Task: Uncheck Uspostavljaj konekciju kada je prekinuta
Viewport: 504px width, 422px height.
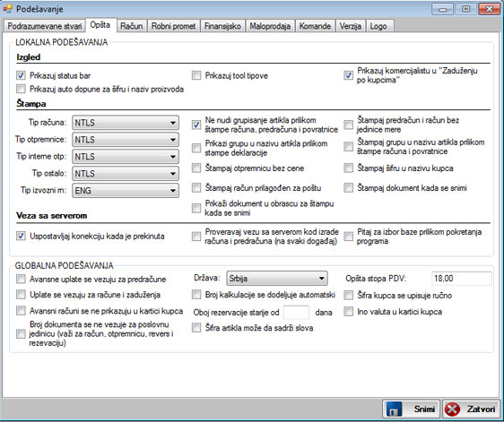Action: point(21,237)
